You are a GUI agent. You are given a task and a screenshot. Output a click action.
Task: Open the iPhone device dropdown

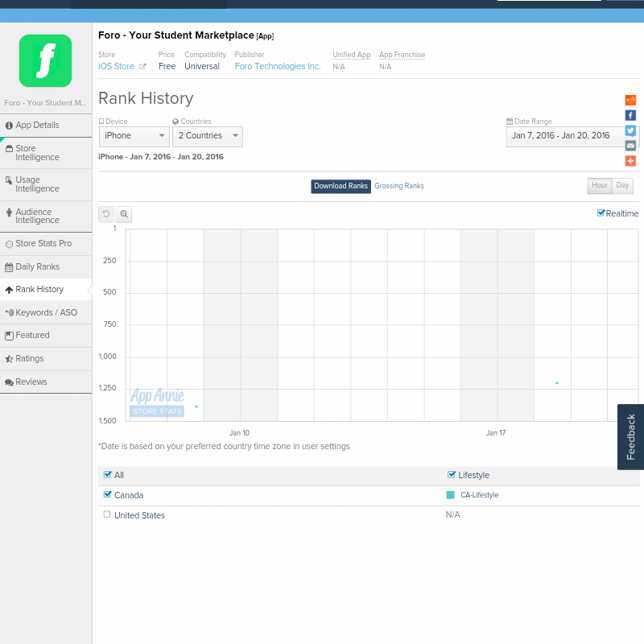(134, 136)
